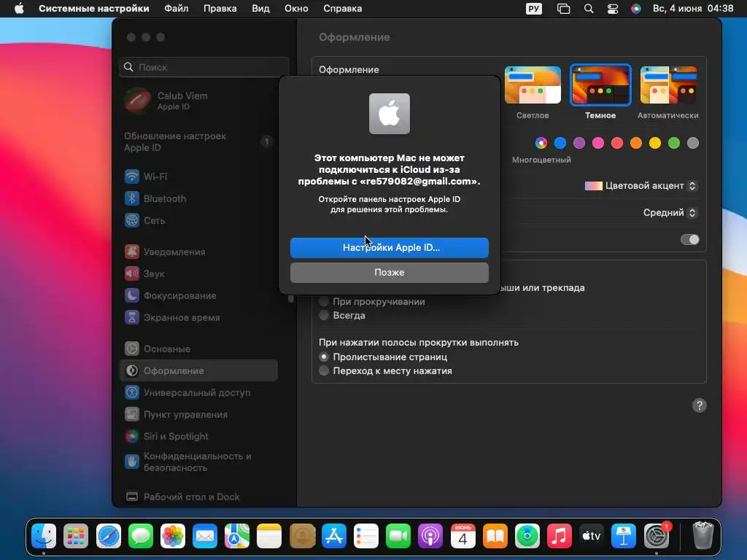Open Mail app in the Dock

click(205, 537)
